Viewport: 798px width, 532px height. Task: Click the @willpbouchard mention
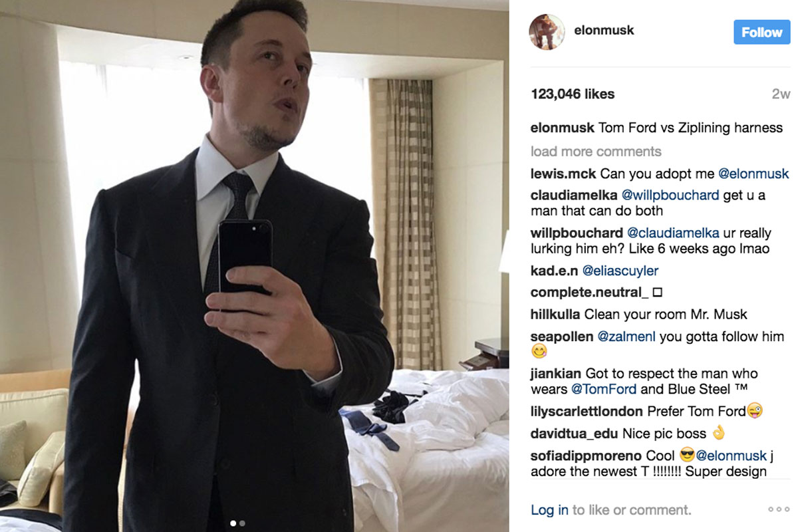click(670, 196)
